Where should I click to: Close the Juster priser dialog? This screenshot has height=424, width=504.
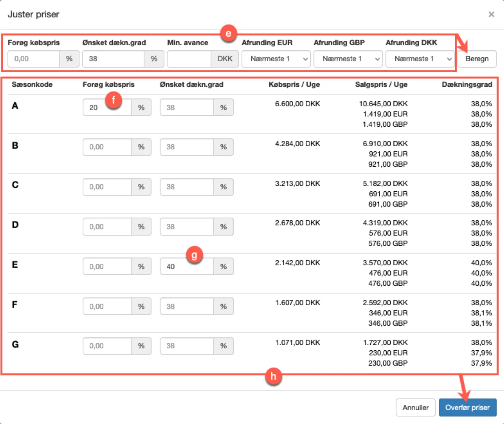pos(491,14)
